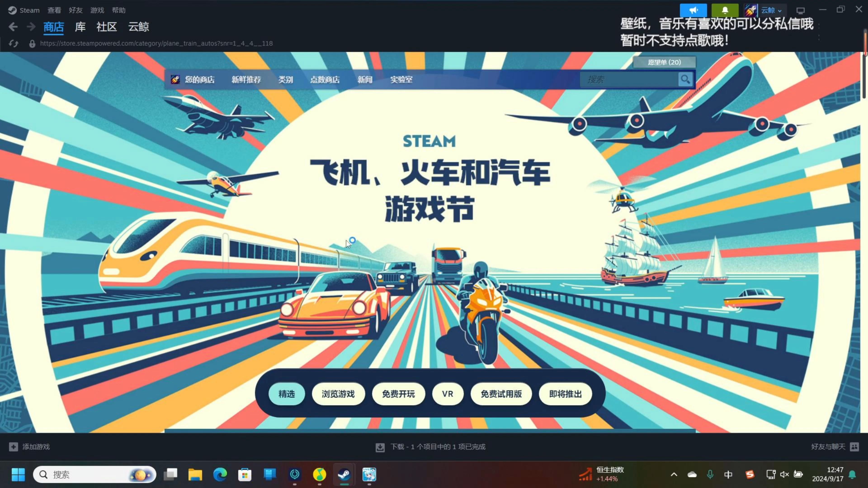Screen dimensions: 868x488
Task: Open the 查看 menu
Action: (x=54, y=10)
